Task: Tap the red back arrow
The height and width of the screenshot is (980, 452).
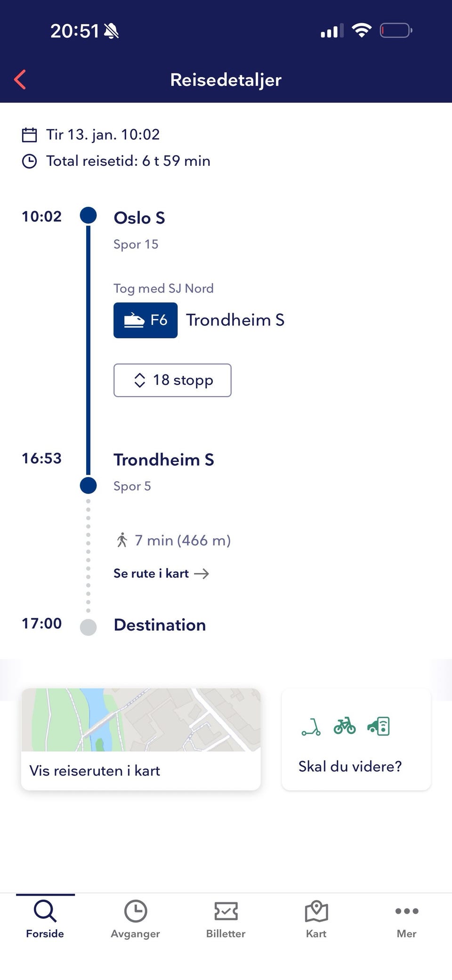Action: (x=20, y=79)
